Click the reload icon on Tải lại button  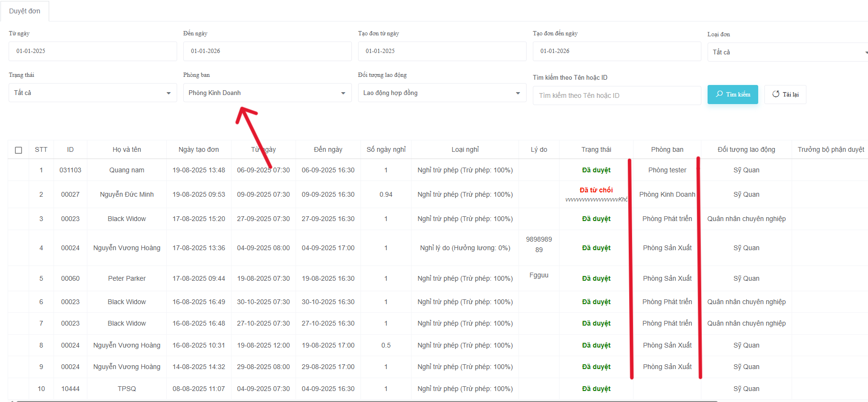click(x=776, y=94)
